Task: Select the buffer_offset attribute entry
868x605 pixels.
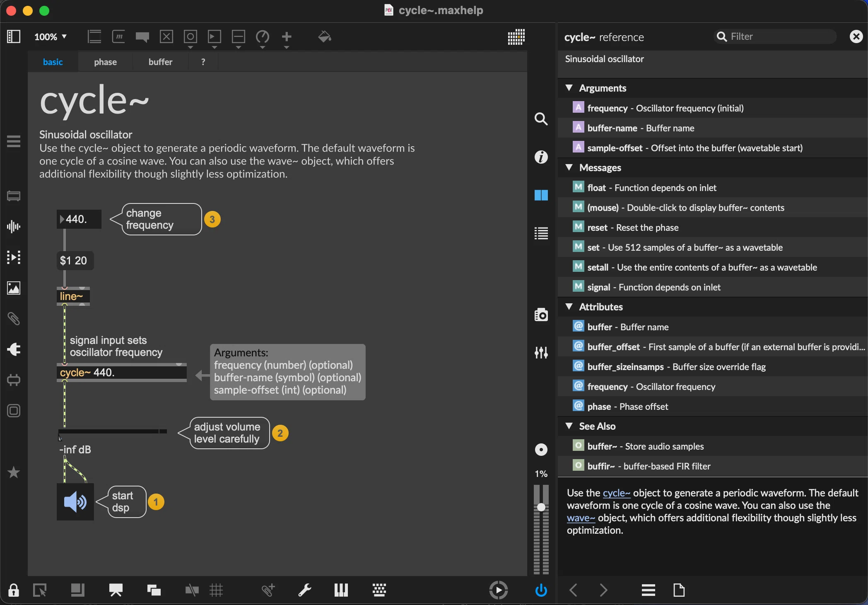Action: tap(713, 346)
